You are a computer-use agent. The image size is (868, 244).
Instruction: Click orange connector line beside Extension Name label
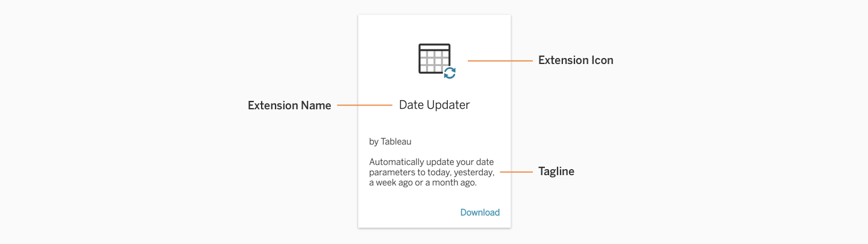click(364, 105)
